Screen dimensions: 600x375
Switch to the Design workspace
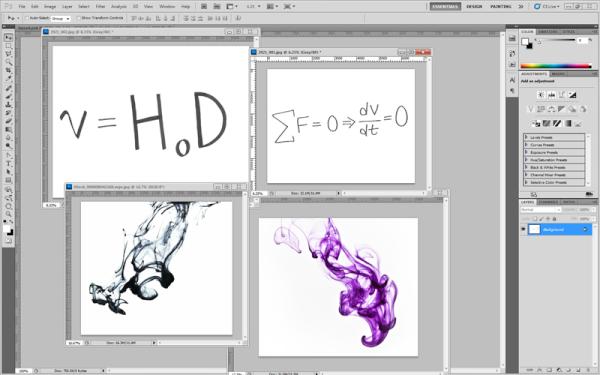click(x=474, y=7)
